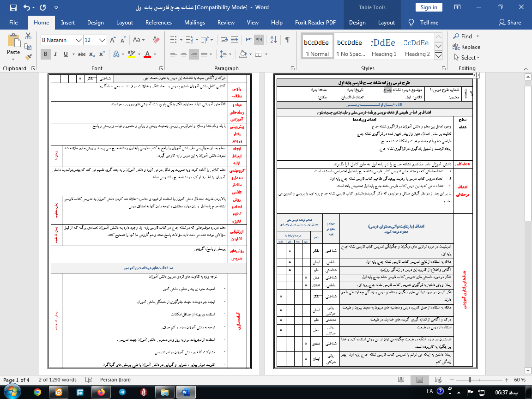Open the References ribbon tab
Viewport: 532px width, 399px height.
(x=158, y=23)
